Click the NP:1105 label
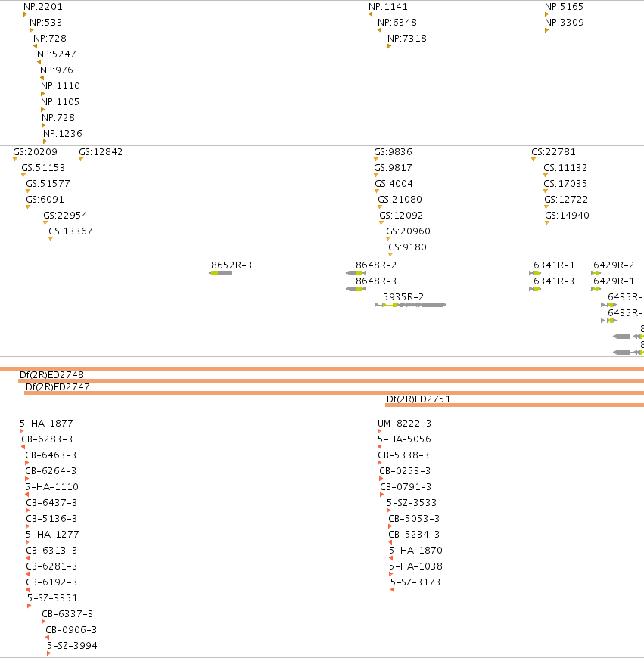The height and width of the screenshot is (658, 644). (60, 102)
